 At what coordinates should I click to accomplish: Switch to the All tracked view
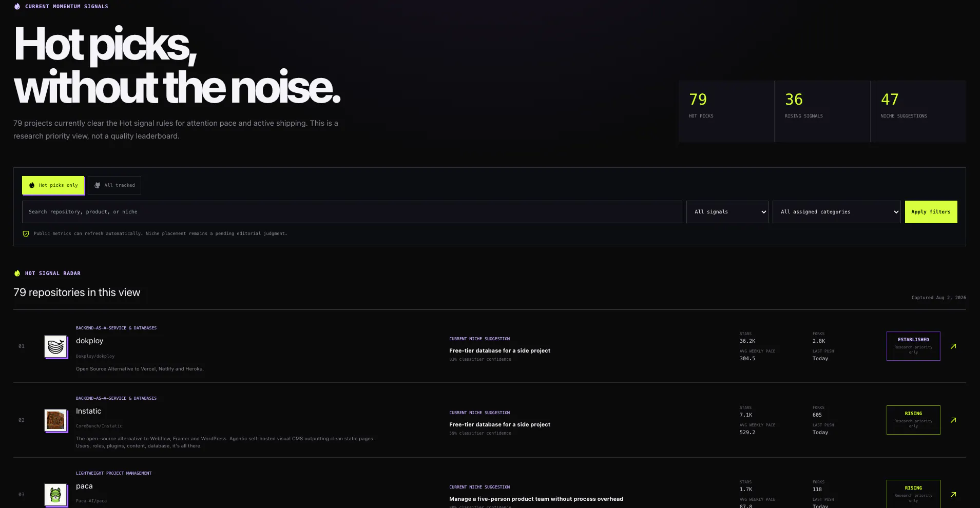[x=114, y=185]
